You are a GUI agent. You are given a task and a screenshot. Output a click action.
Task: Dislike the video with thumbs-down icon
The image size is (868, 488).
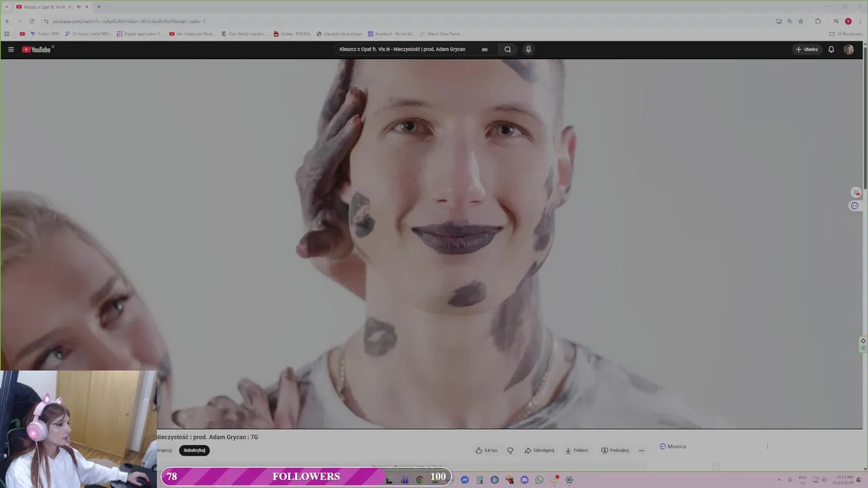click(x=510, y=450)
